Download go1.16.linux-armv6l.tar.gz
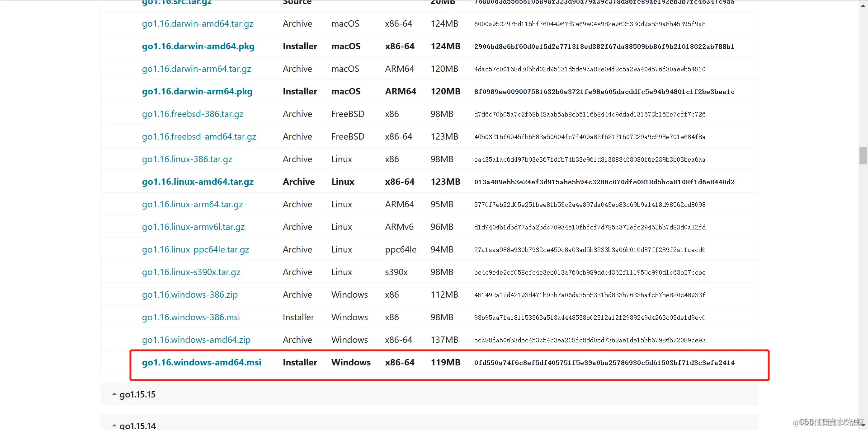Viewport: 868px width, 430px height. click(193, 227)
